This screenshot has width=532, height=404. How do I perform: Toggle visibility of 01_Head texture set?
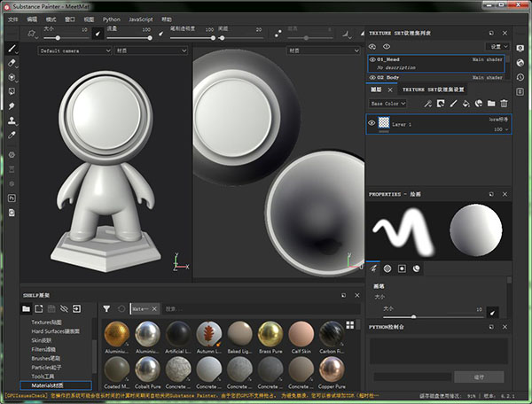click(x=372, y=59)
